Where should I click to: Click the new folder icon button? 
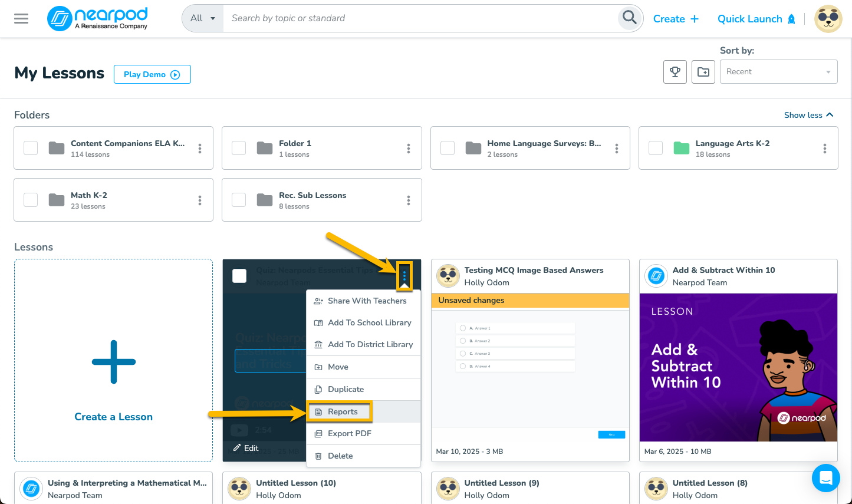pos(703,72)
